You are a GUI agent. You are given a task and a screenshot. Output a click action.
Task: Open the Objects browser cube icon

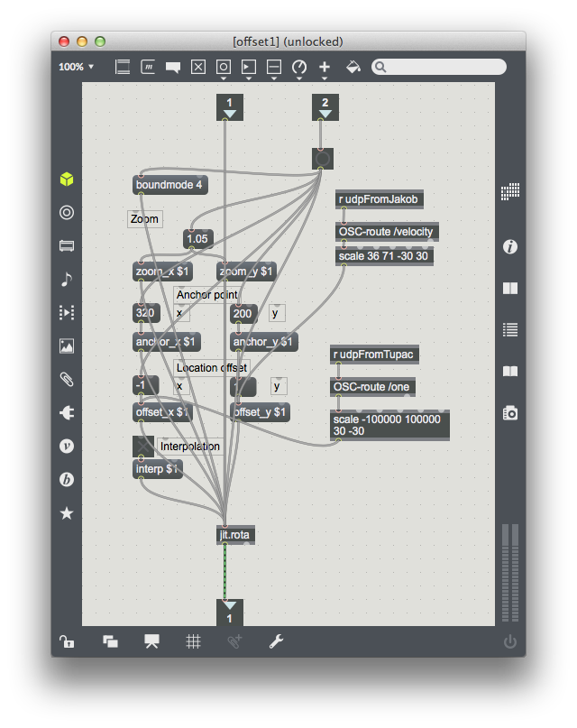pyautogui.click(x=66, y=180)
